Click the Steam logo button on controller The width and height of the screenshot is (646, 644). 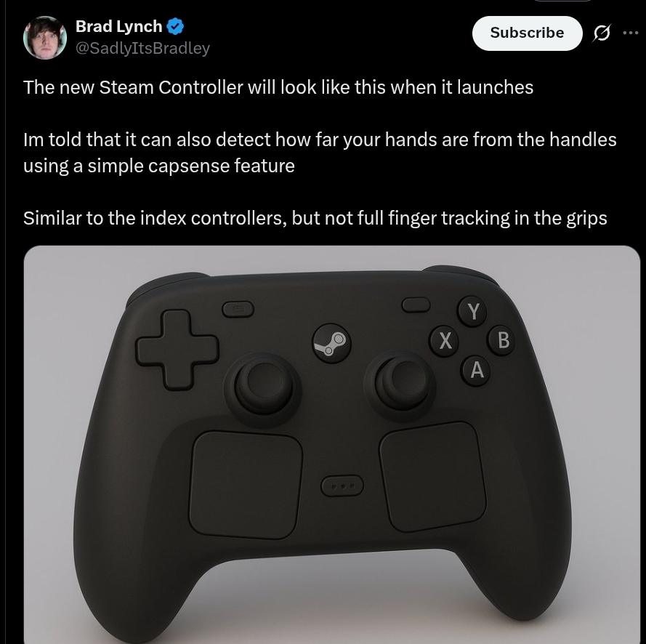point(331,344)
